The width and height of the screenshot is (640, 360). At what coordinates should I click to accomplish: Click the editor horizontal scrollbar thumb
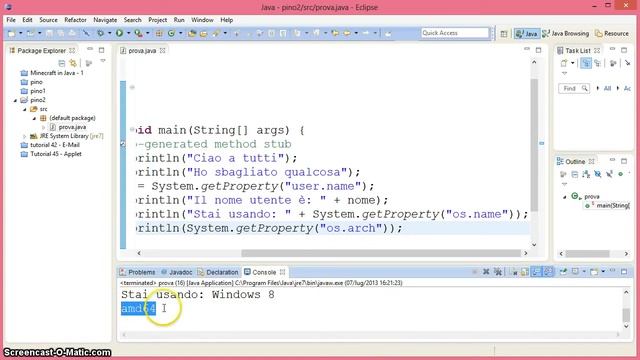[x=381, y=253]
